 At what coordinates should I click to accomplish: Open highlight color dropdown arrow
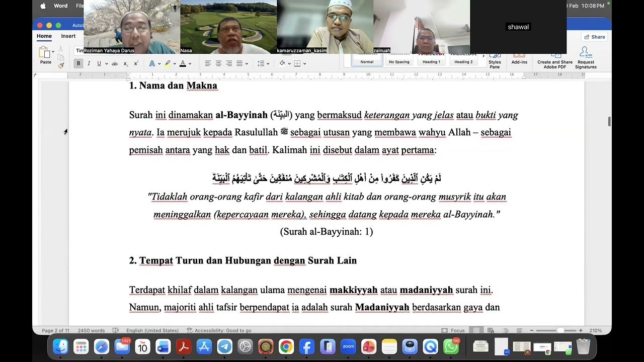(175, 64)
